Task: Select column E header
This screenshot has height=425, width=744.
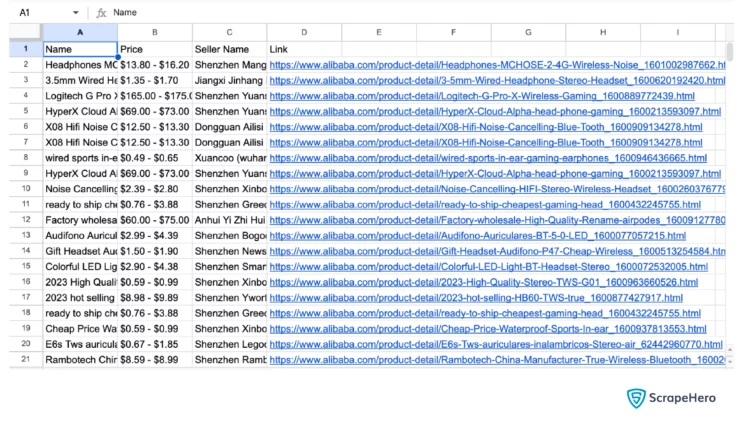Action: tap(379, 32)
